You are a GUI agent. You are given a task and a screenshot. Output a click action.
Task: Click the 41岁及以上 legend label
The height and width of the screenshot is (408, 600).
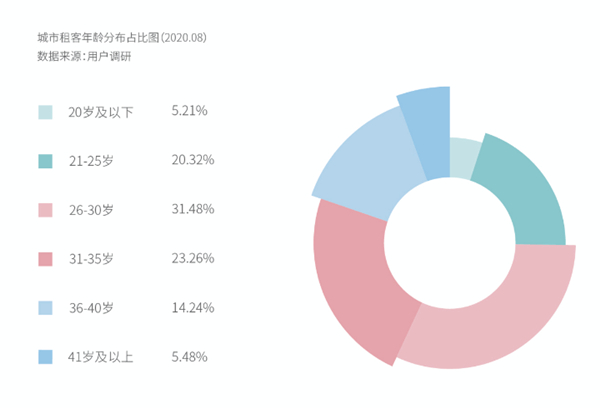point(101,357)
